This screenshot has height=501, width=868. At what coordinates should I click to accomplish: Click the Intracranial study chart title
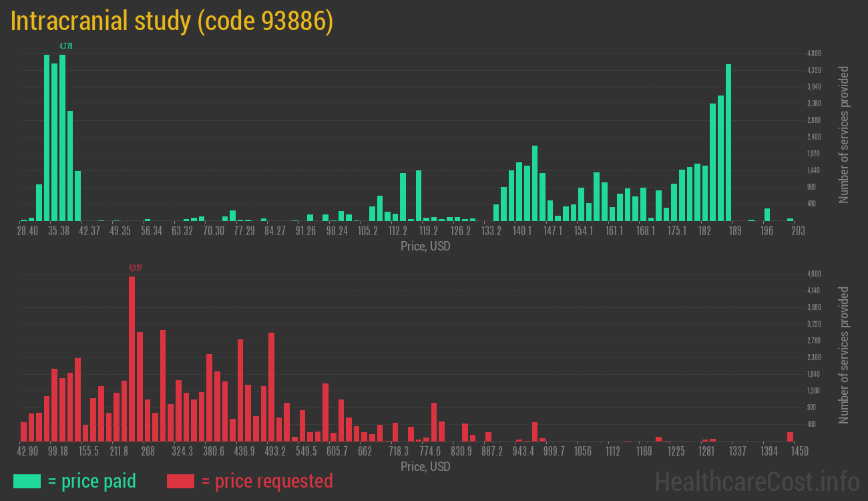point(172,21)
